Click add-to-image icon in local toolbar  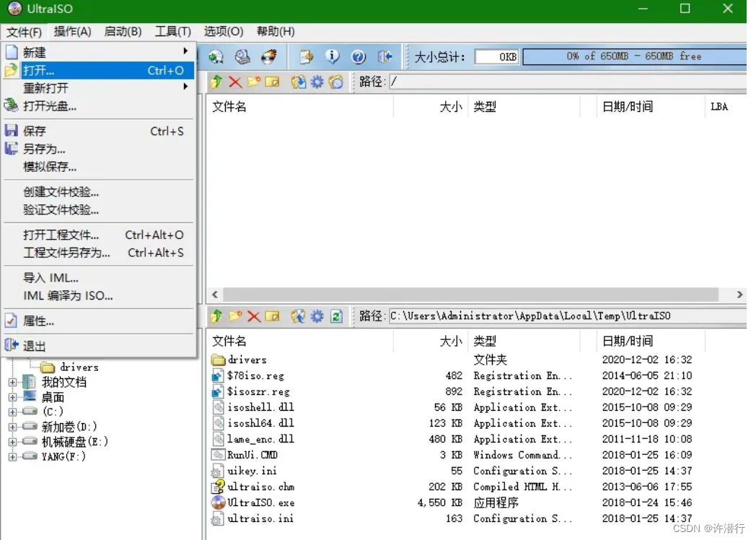pos(299,316)
